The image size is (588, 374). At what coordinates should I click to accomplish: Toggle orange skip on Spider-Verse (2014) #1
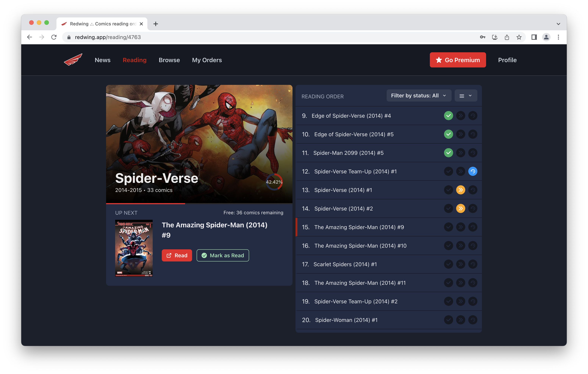(461, 190)
